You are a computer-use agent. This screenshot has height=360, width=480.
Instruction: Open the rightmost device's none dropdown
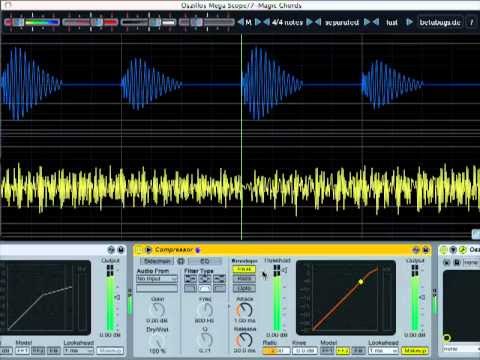(x=461, y=349)
